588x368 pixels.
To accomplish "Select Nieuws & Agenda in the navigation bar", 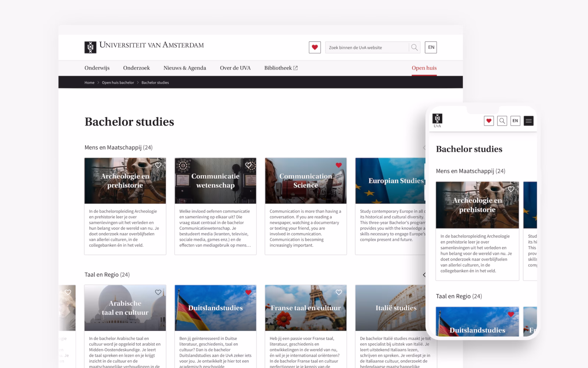I will 185,68.
